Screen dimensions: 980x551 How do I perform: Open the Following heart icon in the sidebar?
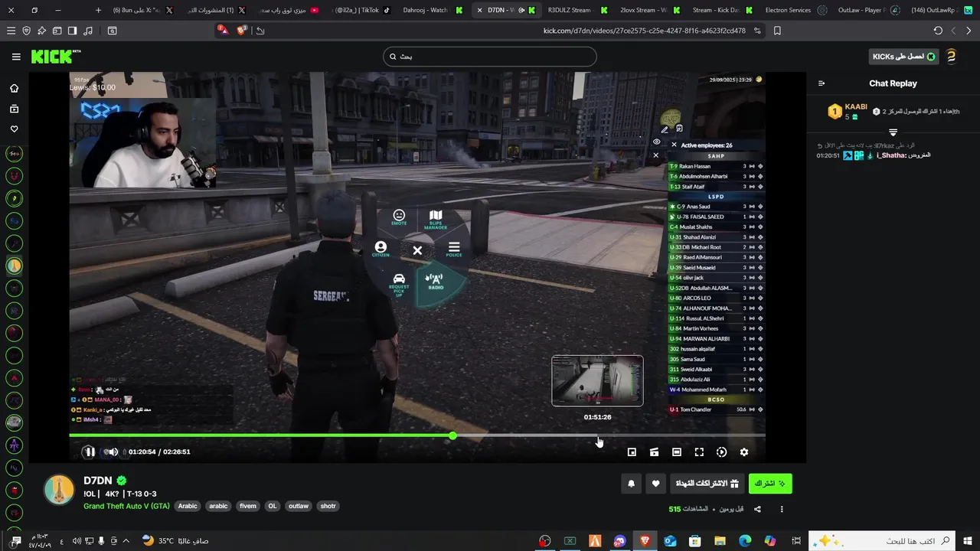pos(14,129)
